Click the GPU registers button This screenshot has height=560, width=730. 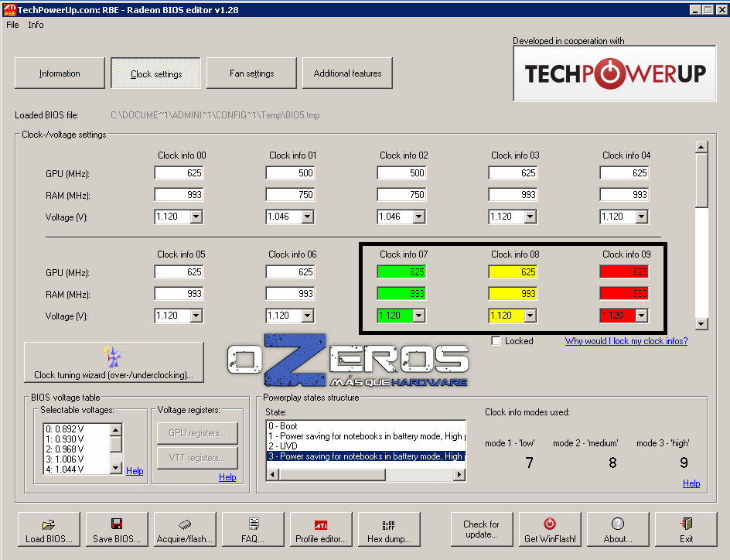[197, 433]
